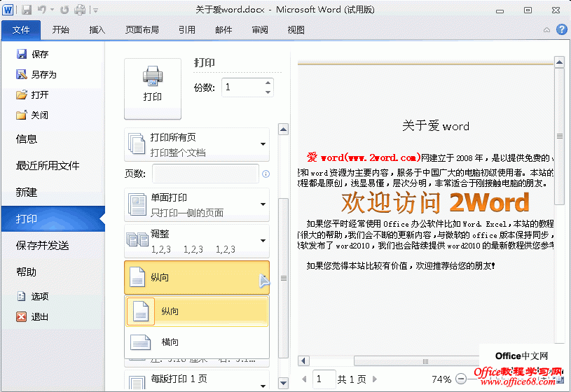Open the 单面打印 dropdown
The width and height of the screenshot is (571, 392).
[x=197, y=204]
